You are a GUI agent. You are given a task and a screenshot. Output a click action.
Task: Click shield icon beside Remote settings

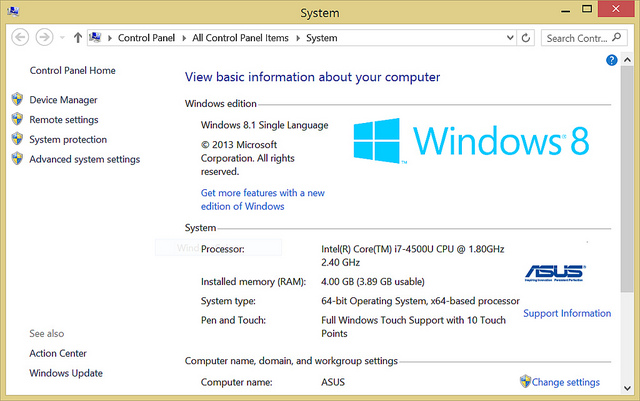pos(17,119)
